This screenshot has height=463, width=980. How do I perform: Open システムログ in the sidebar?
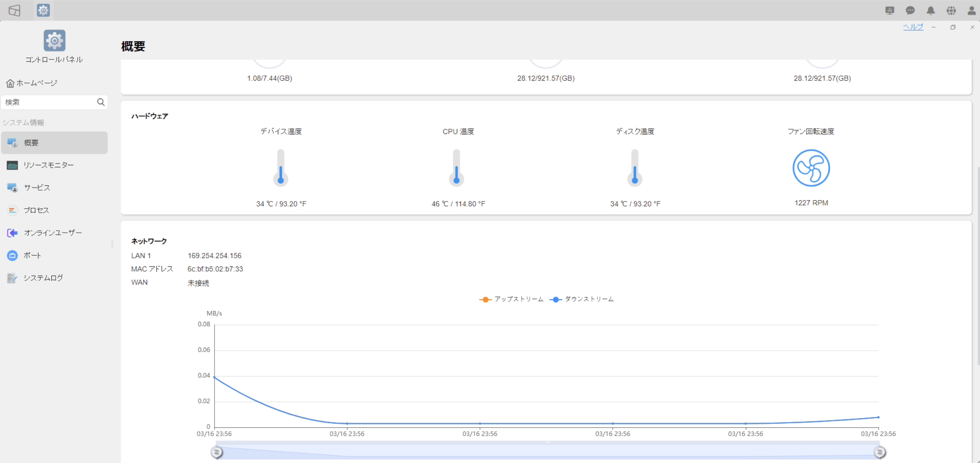tap(55, 278)
